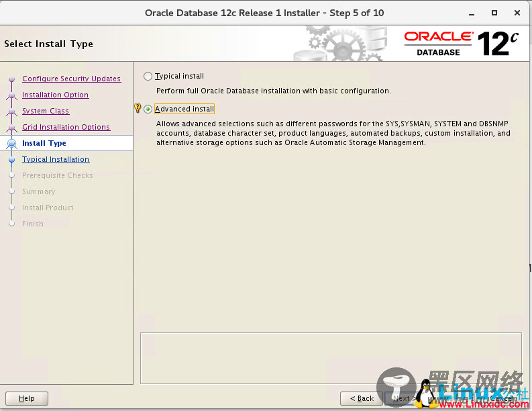
Task: Click the lightbulb hint icon beside Advanced install
Action: coord(138,107)
